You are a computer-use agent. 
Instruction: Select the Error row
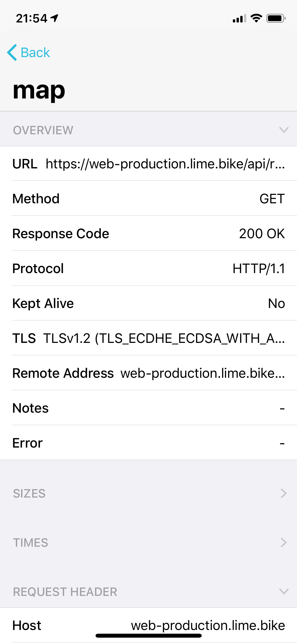pyautogui.click(x=148, y=443)
